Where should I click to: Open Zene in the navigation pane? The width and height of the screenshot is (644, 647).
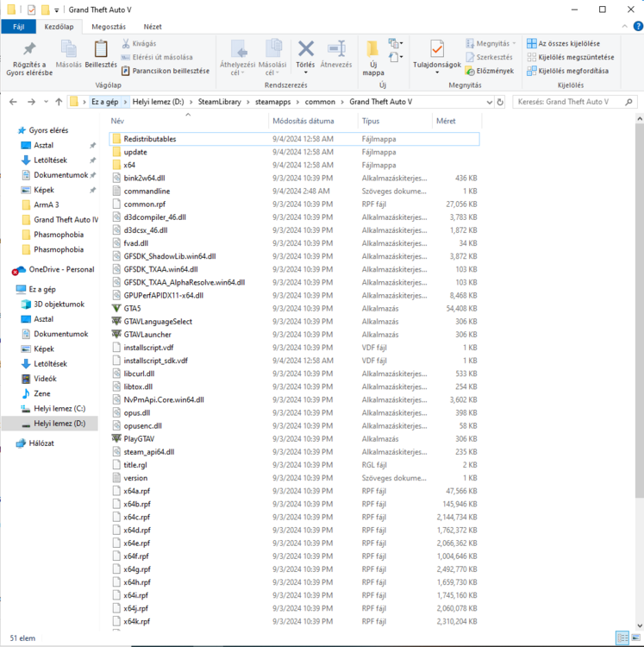click(42, 393)
